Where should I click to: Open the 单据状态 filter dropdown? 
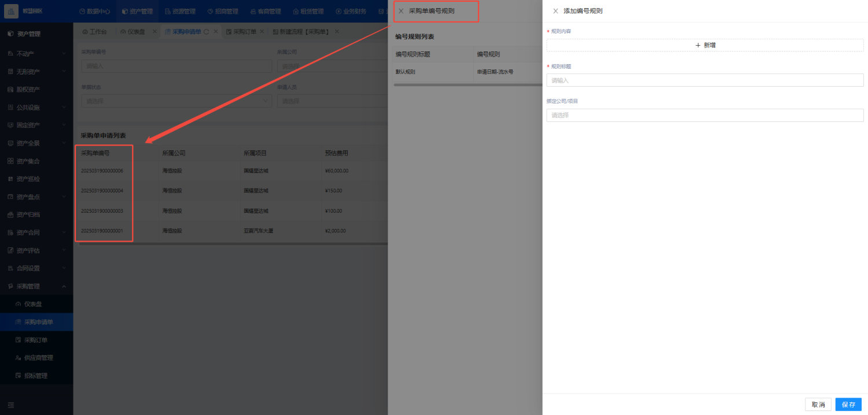point(176,101)
